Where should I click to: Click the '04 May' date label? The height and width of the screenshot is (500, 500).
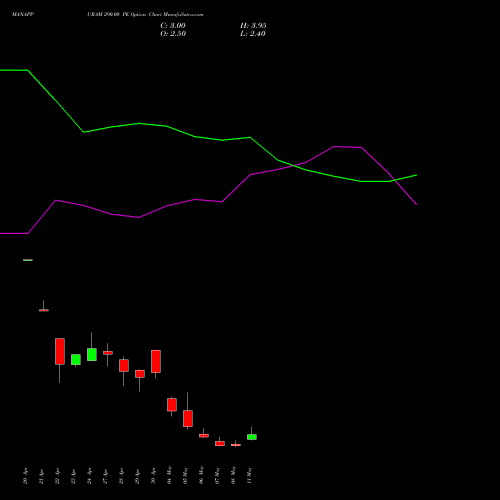tap(170, 475)
